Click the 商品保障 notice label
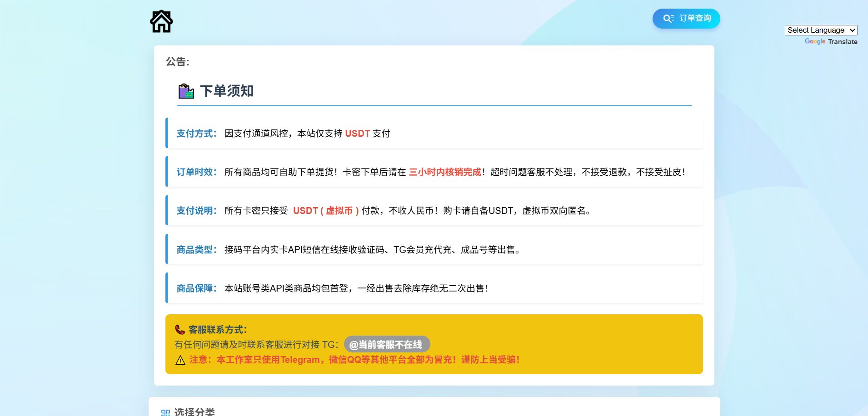The height and width of the screenshot is (416, 868). click(196, 288)
